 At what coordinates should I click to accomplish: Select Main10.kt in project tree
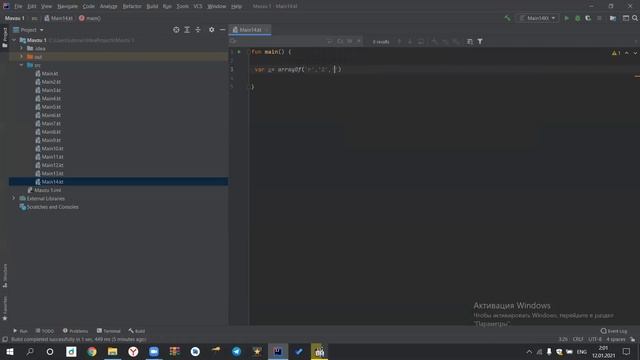click(52, 149)
